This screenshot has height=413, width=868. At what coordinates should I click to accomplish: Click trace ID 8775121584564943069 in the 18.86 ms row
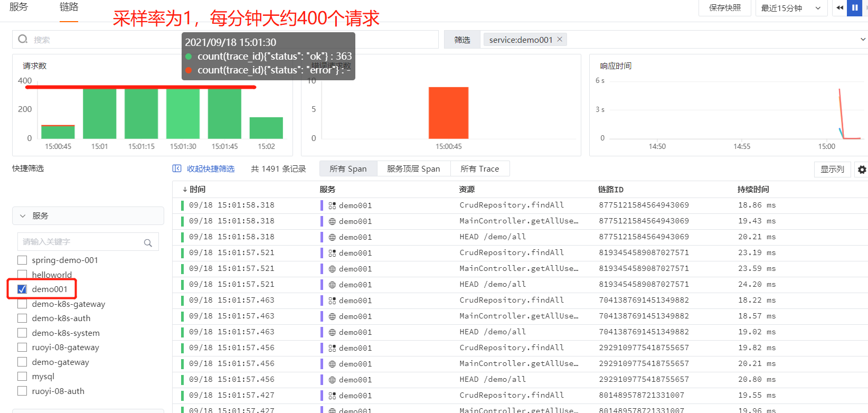tap(644, 205)
